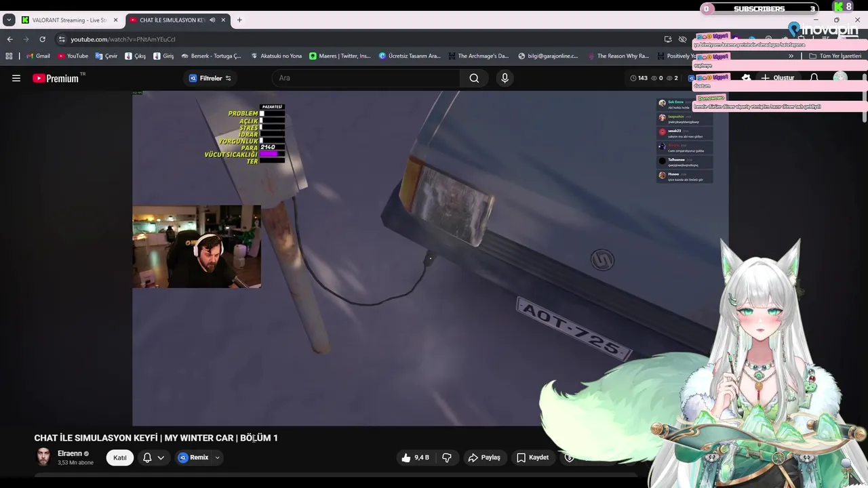Open the YouTube notifications bell
Image resolution: width=868 pixels, height=488 pixels.
point(814,78)
